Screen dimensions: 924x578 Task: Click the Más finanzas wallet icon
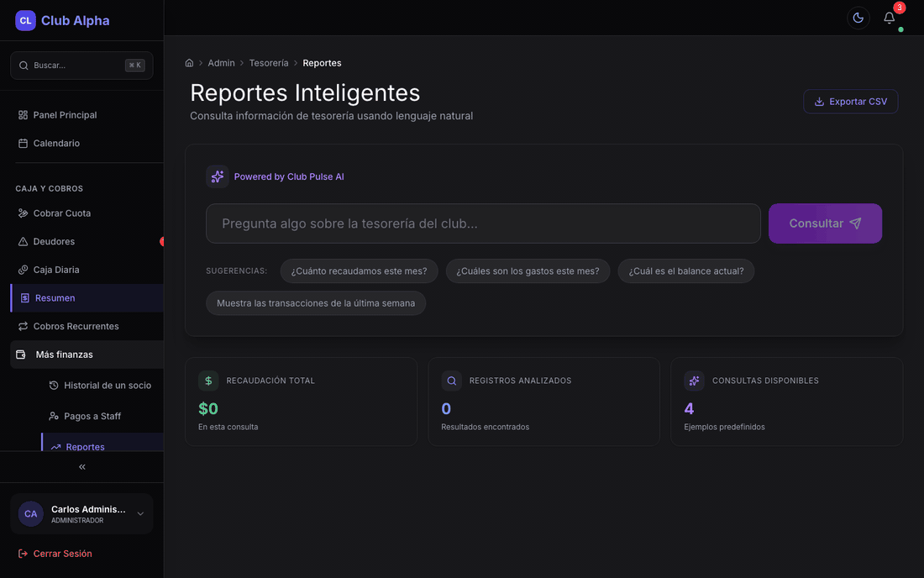[x=21, y=355]
